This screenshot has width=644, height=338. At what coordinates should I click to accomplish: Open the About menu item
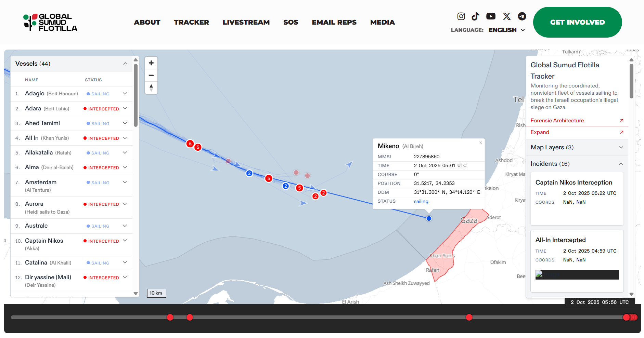point(147,22)
